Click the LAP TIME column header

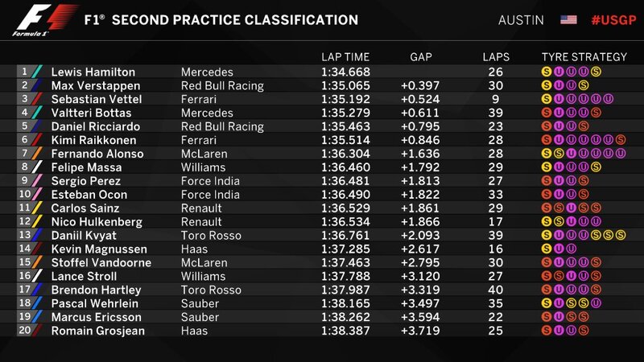345,57
